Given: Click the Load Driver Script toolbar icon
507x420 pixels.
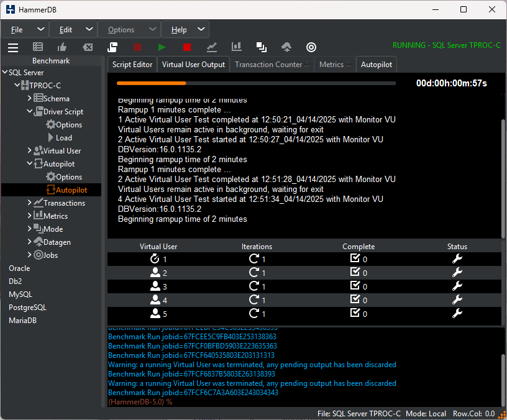Looking at the screenshot, I should 112,47.
